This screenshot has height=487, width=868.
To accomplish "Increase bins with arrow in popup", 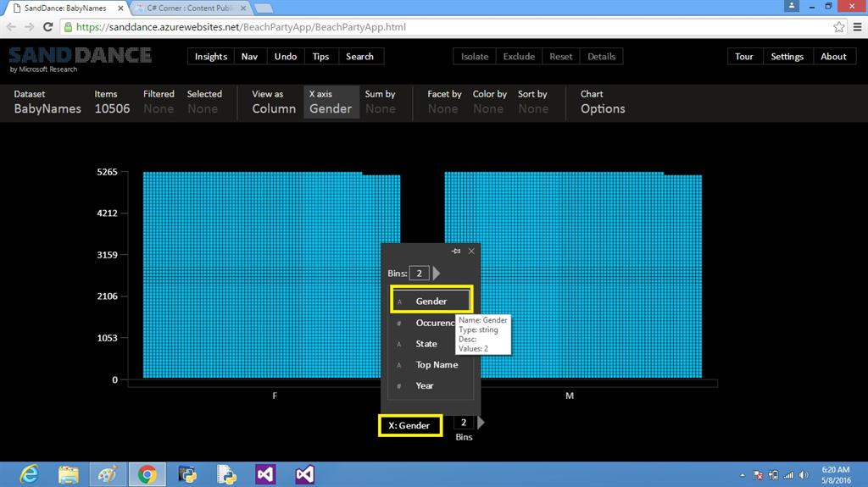I will click(437, 273).
